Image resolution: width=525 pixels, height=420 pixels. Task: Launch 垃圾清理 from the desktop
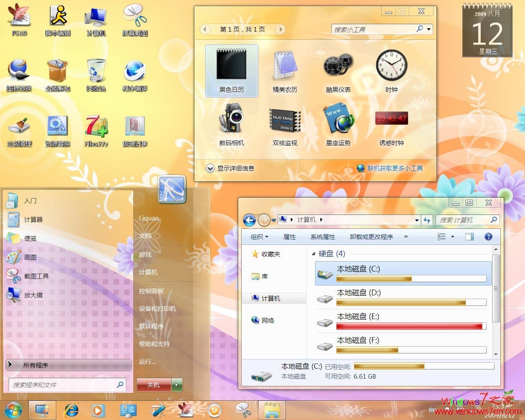pos(18,129)
